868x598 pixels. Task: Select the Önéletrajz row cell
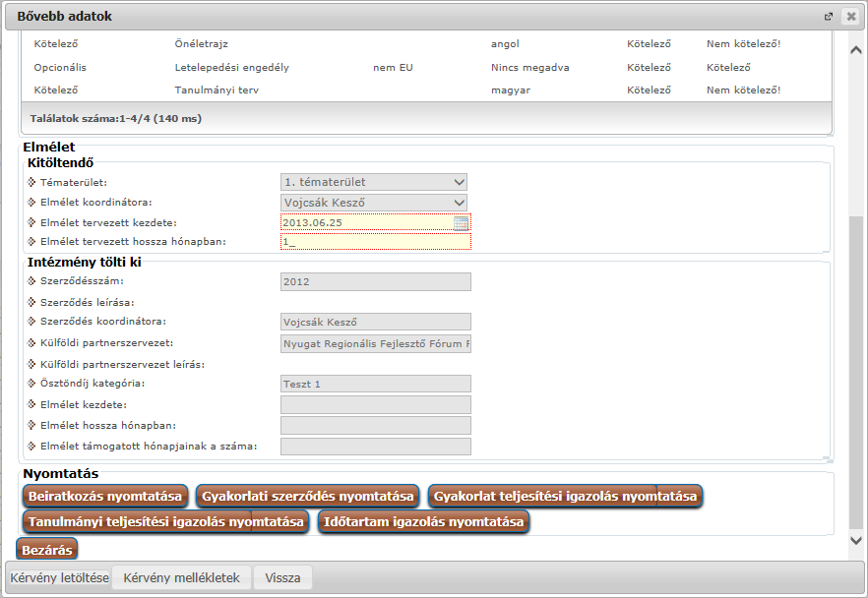click(x=202, y=43)
